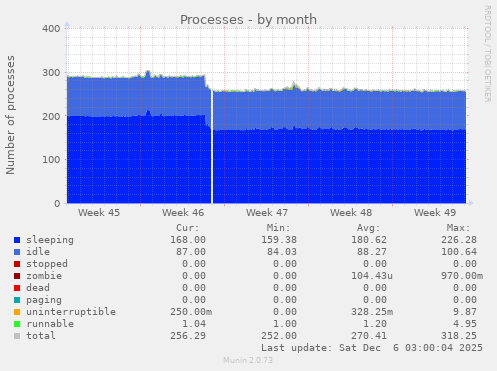Click idle max value 100.64
Image resolution: width=497 pixels, height=371 pixels.
tap(459, 252)
